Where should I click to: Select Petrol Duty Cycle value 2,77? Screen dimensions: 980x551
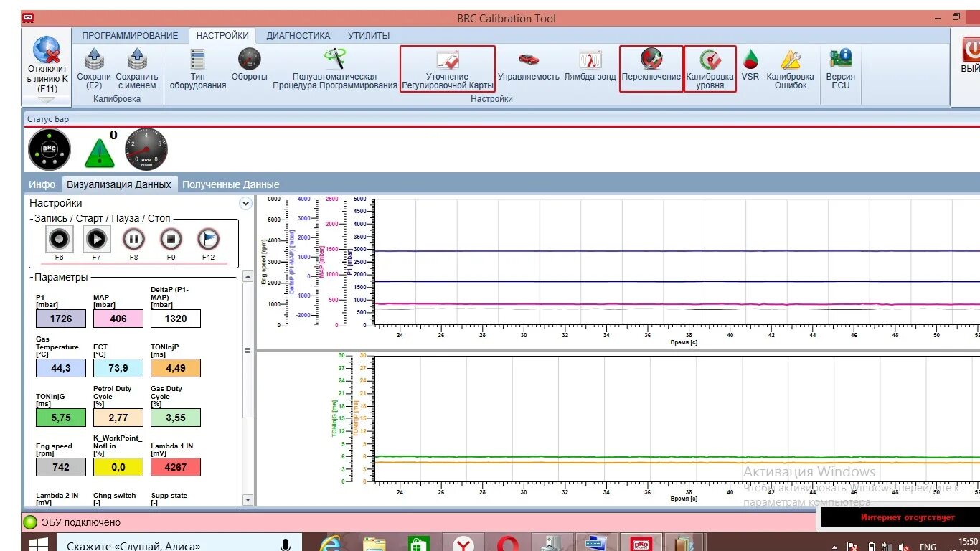point(118,418)
